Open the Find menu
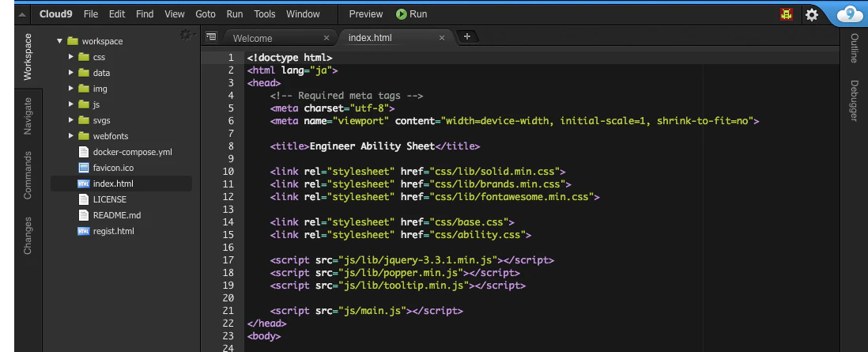Image resolution: width=868 pixels, height=352 pixels. [x=145, y=14]
